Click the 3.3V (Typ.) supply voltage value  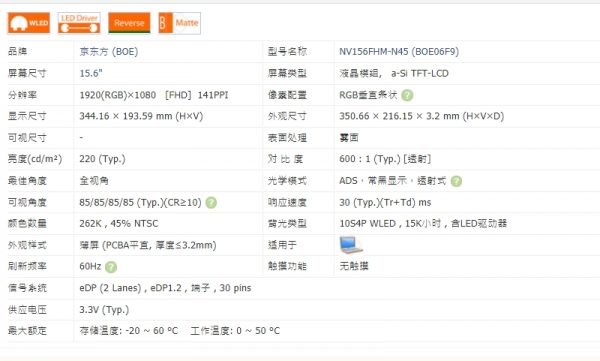(x=104, y=310)
